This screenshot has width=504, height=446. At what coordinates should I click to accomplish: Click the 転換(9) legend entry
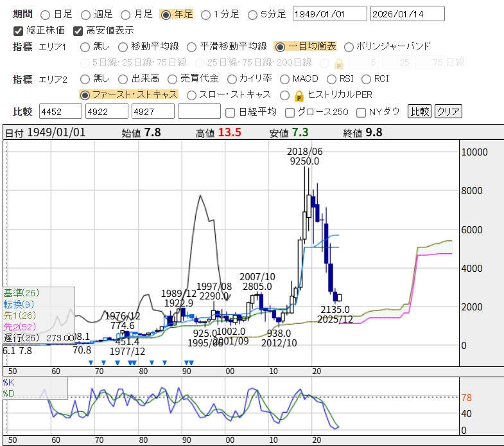[19, 304]
